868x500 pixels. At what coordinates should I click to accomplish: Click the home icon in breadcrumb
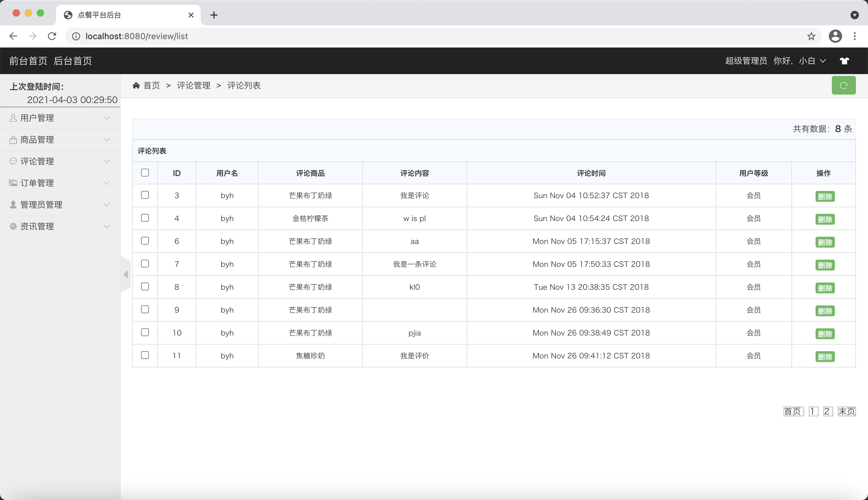(136, 85)
